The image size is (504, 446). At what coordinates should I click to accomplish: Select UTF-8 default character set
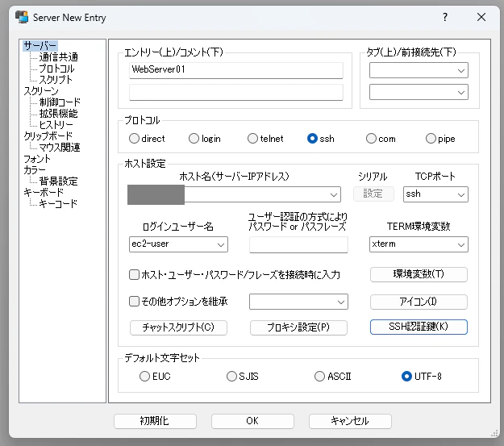tap(406, 376)
